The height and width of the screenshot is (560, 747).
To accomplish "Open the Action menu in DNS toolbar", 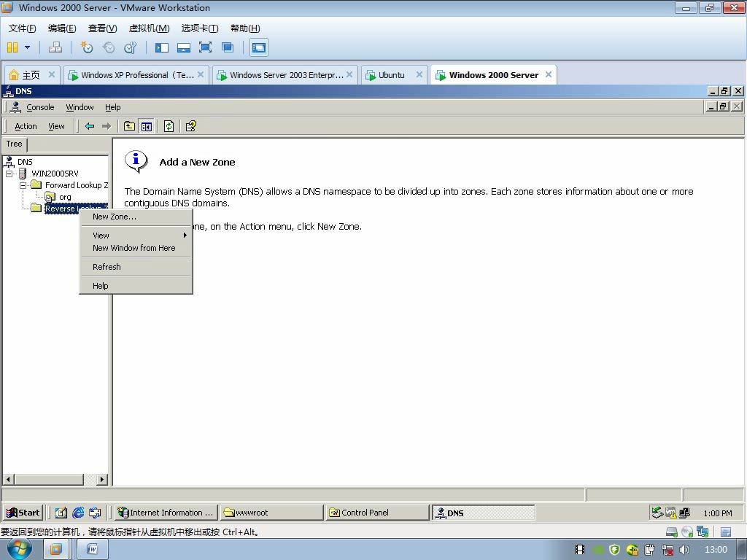I will [x=26, y=126].
